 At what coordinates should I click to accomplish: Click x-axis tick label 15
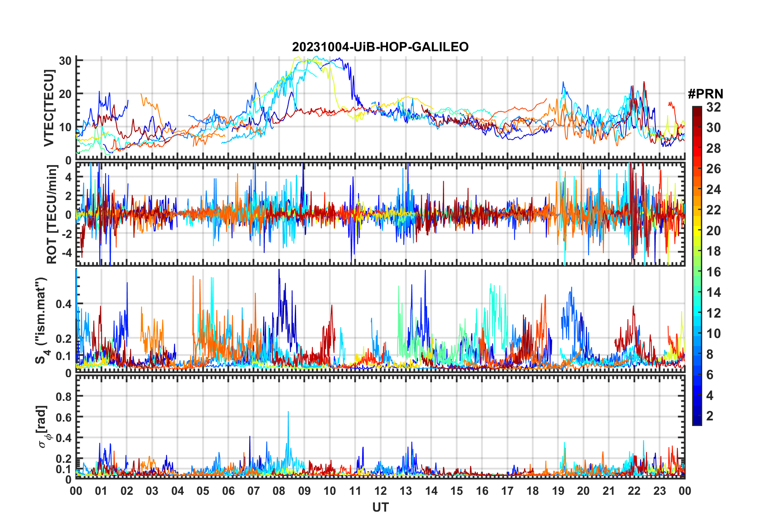click(457, 491)
